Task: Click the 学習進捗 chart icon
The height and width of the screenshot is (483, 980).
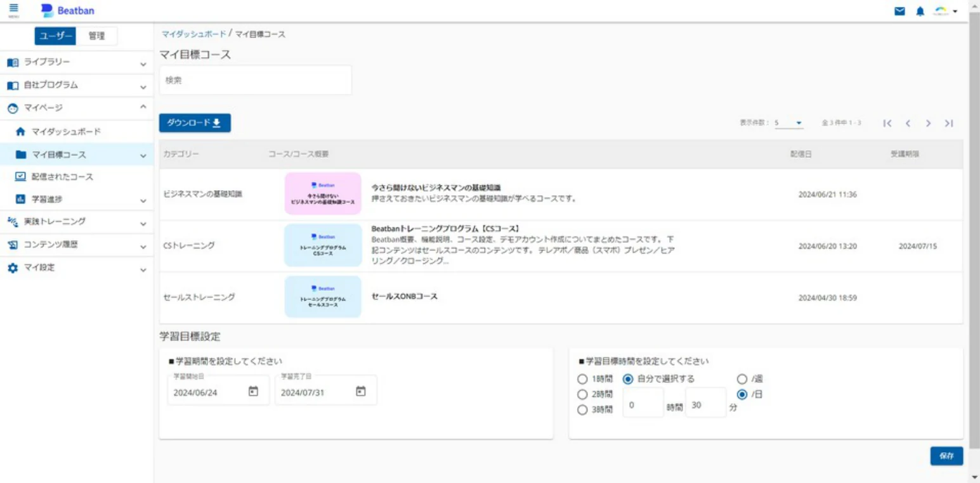Action: click(x=21, y=199)
